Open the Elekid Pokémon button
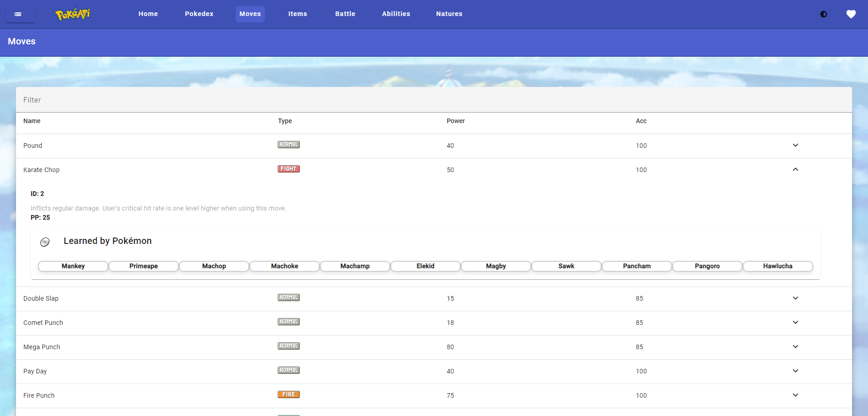Viewport: 868px width, 416px height. (426, 266)
